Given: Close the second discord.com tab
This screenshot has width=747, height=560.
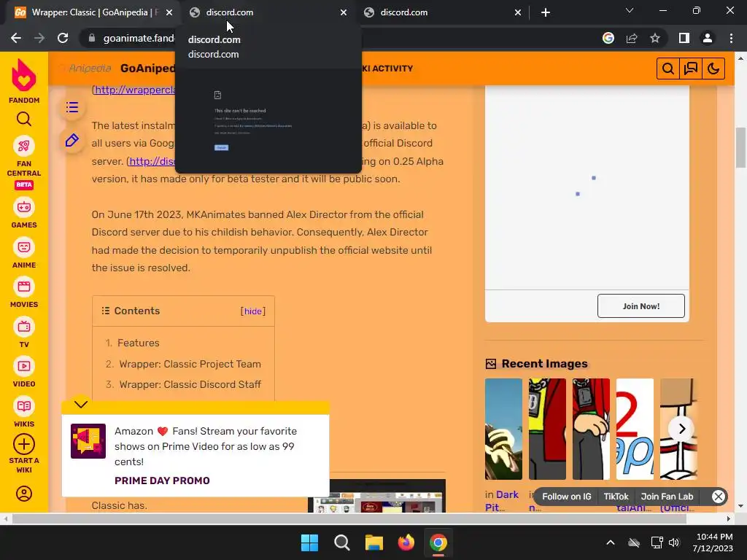Looking at the screenshot, I should (x=344, y=13).
